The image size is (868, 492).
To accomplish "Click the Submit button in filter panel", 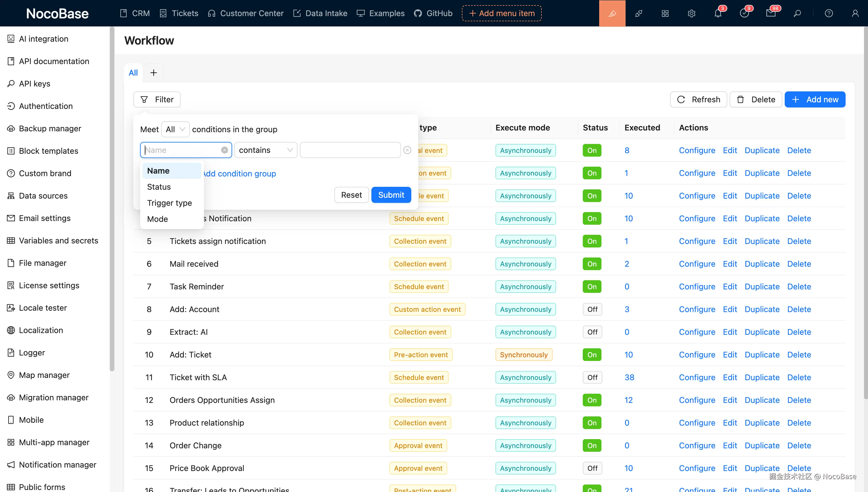I will 391,195.
